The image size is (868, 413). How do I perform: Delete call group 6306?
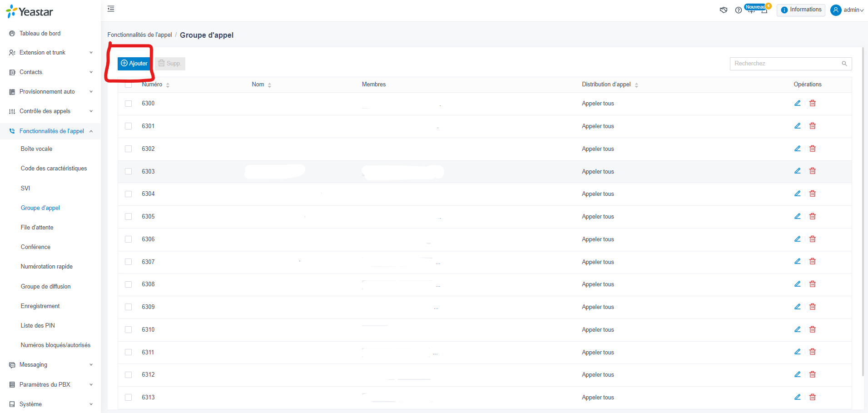click(x=813, y=239)
